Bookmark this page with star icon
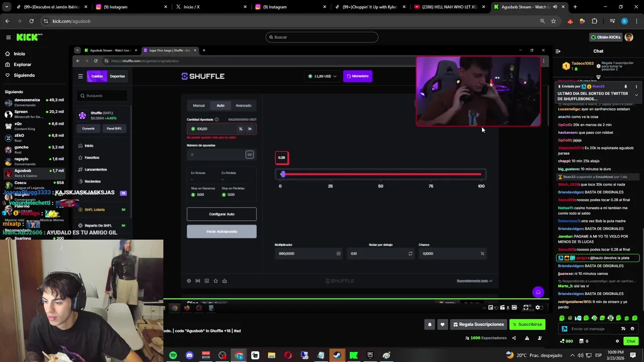 553,21
